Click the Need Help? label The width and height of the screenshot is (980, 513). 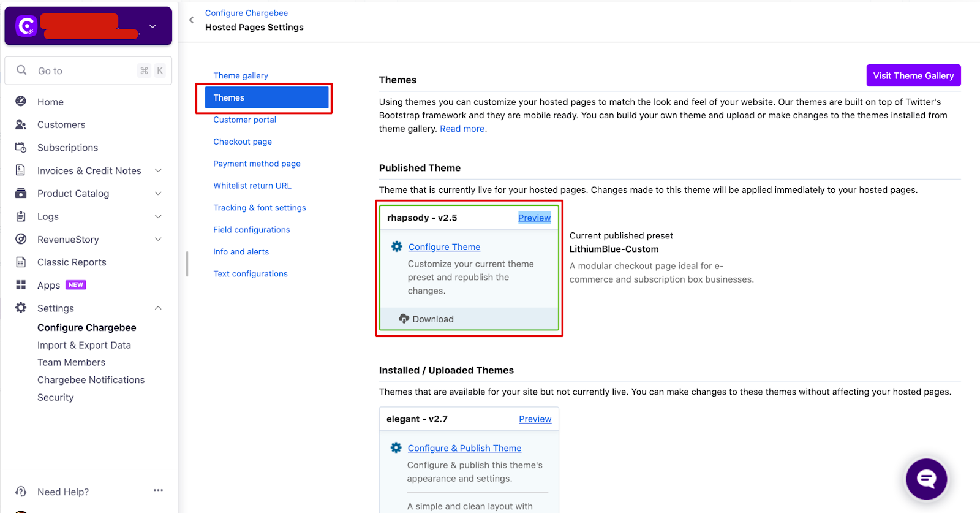tap(63, 492)
